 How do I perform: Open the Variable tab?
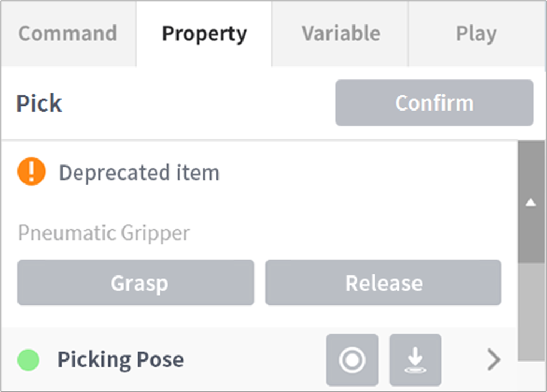click(x=341, y=34)
